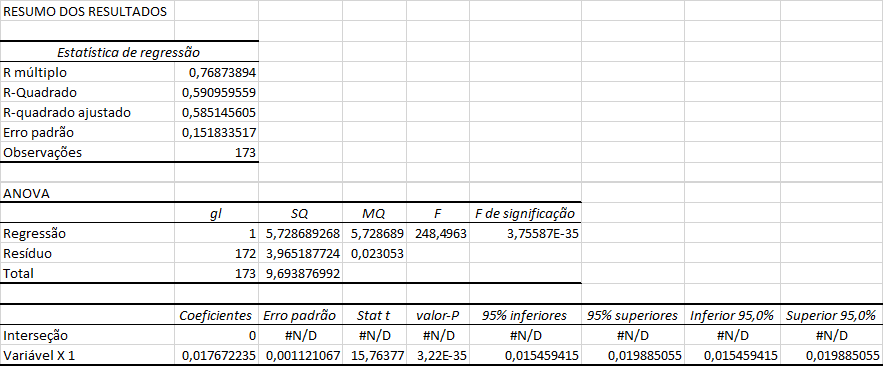884x367 pixels.
Task: Click the R múltiplo value 0,76873894
Action: click(x=216, y=73)
